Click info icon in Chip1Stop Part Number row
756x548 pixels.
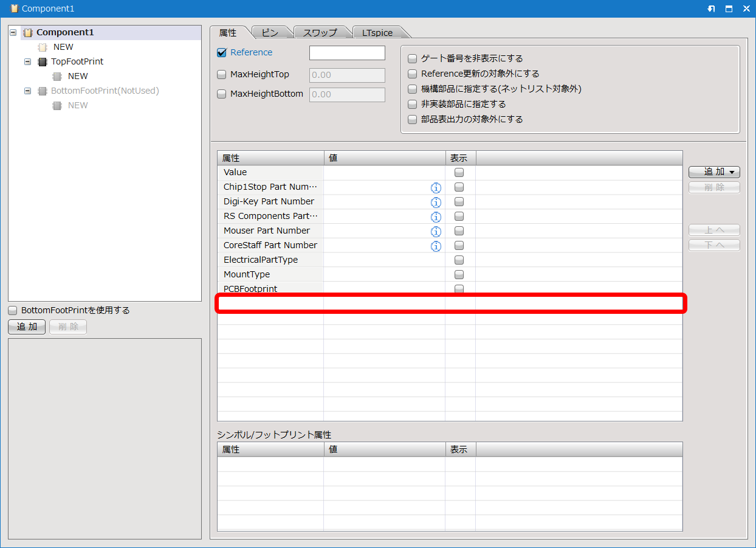436,187
